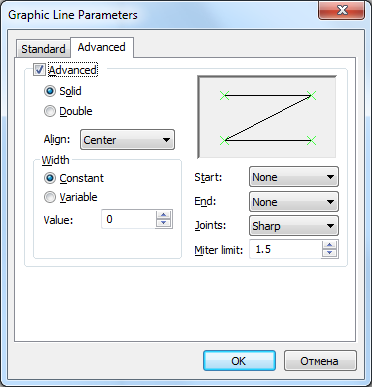Open the Joints dropdown set to Sharp

click(294, 226)
